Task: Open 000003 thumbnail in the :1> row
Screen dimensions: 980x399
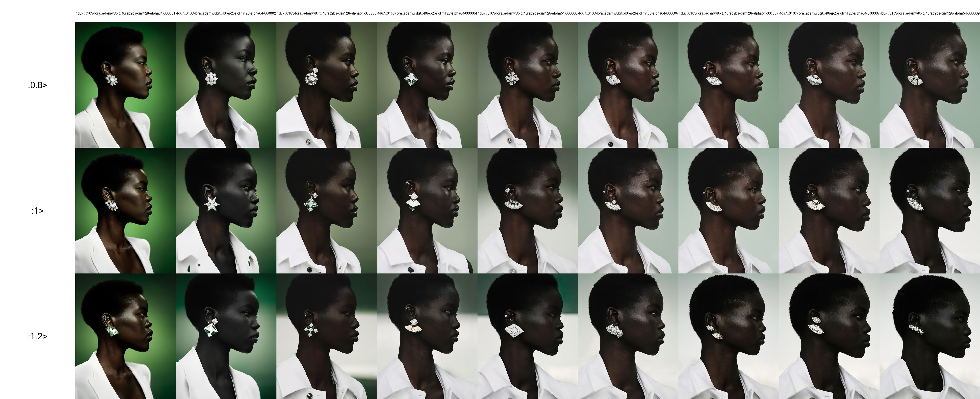Action: tap(326, 210)
